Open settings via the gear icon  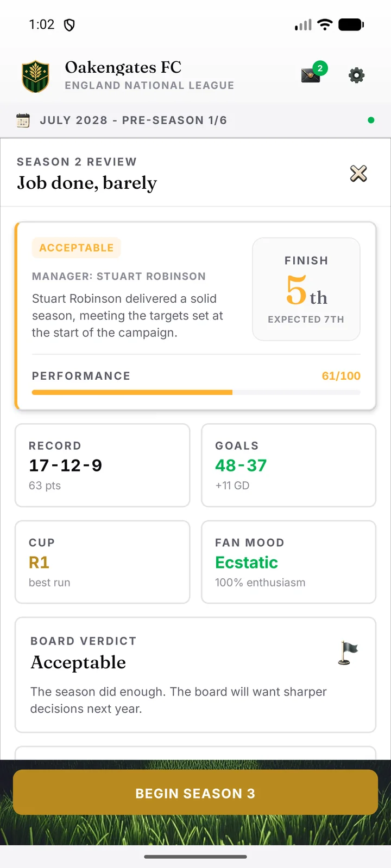pos(356,75)
